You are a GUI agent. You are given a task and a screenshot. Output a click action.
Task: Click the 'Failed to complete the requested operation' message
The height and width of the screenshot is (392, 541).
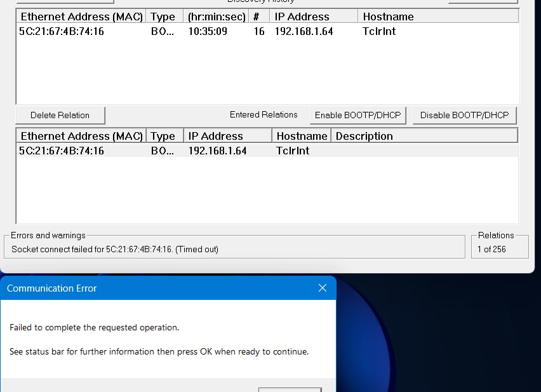point(94,327)
